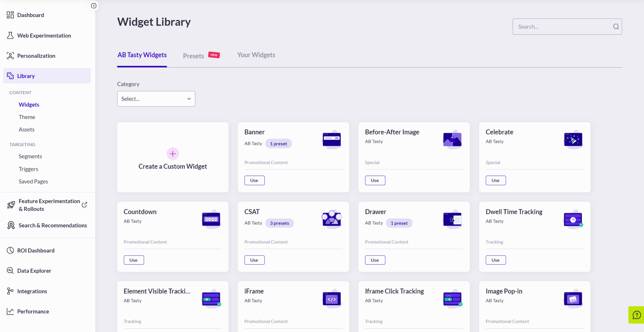
Task: Click the Integrations label in sidebar
Action: click(32, 291)
